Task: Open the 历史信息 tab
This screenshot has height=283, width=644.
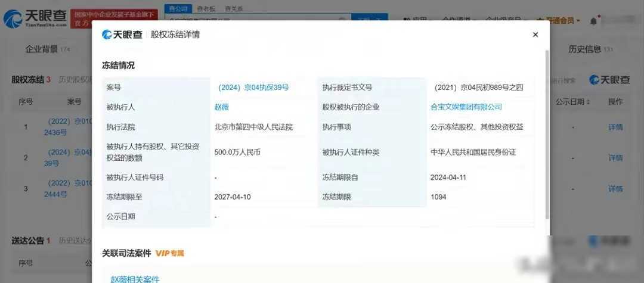Action: click(590, 49)
